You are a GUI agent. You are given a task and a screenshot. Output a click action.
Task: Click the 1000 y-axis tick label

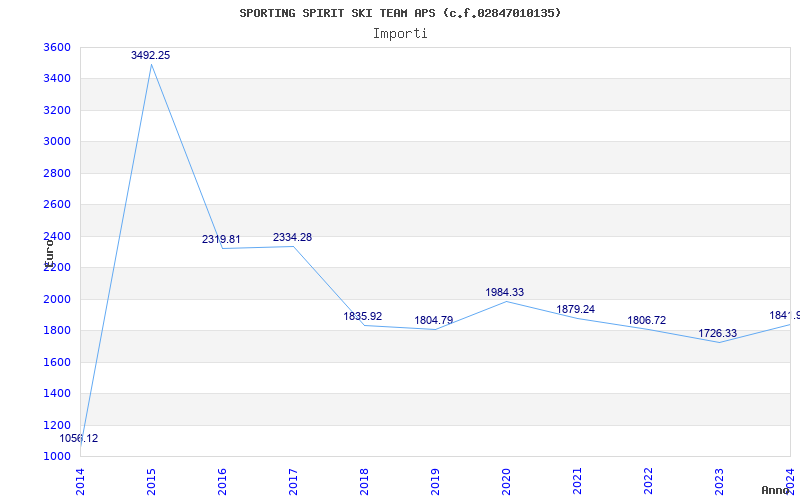pyautogui.click(x=57, y=456)
